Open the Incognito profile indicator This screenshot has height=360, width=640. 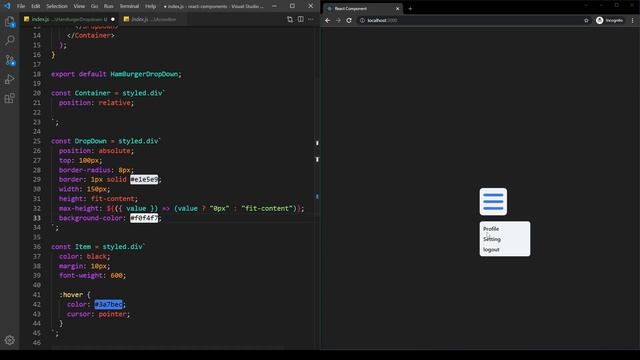coord(609,20)
